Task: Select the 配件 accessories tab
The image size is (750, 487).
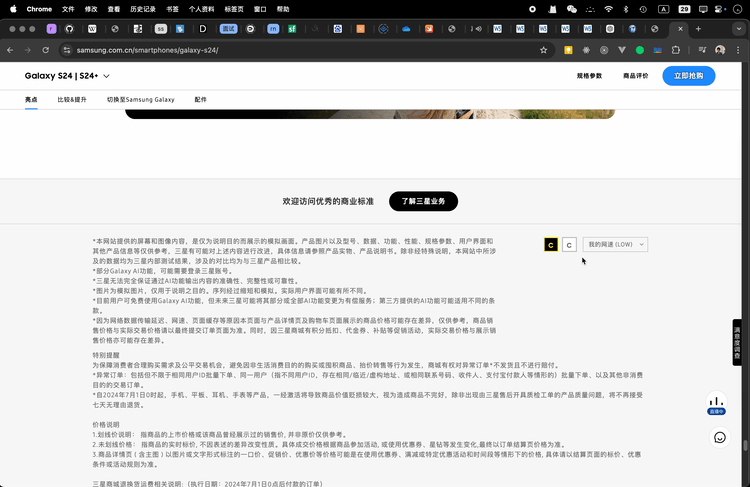Action: tap(200, 100)
